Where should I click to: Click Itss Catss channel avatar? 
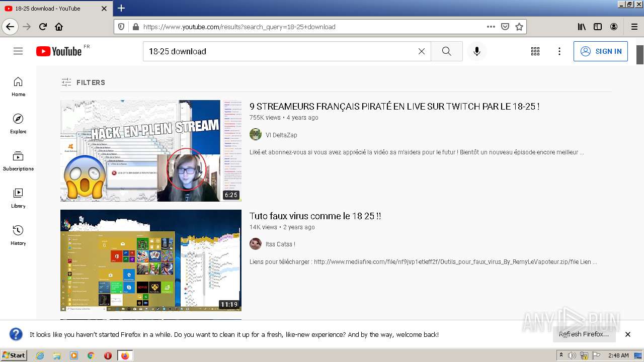point(256,244)
